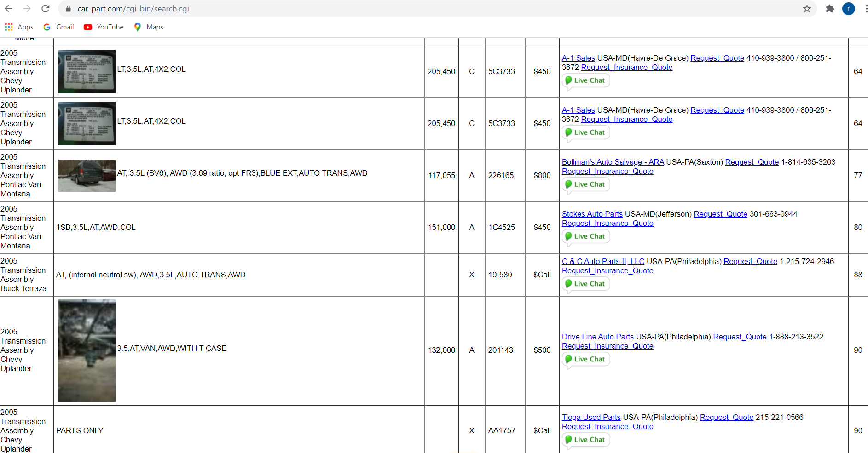Select stock number 1C4525
868x453 pixels.
click(x=502, y=227)
